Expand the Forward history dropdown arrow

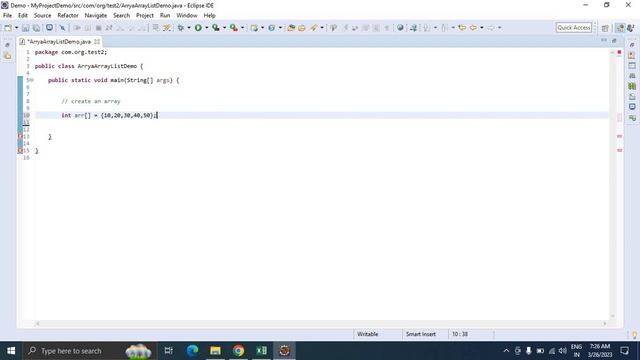[x=500, y=28]
